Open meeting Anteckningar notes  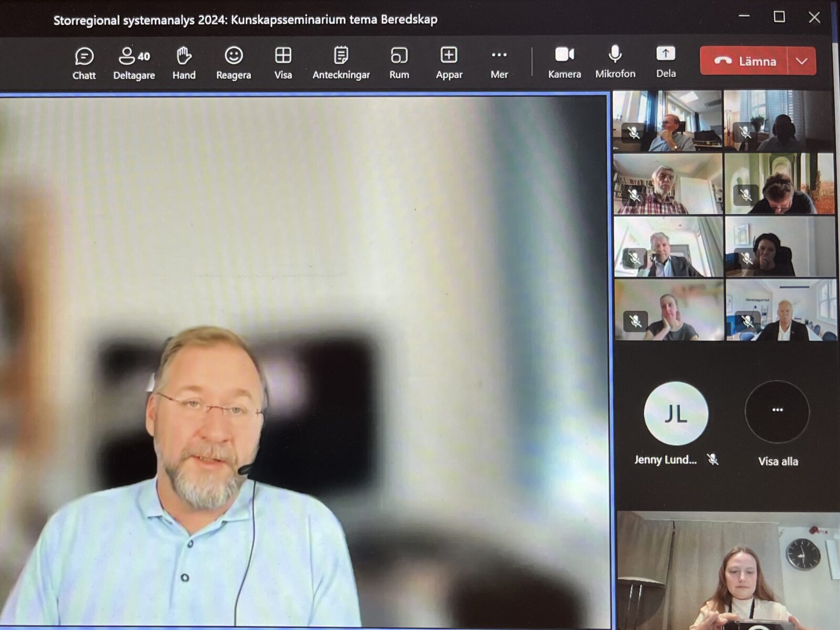coord(341,63)
